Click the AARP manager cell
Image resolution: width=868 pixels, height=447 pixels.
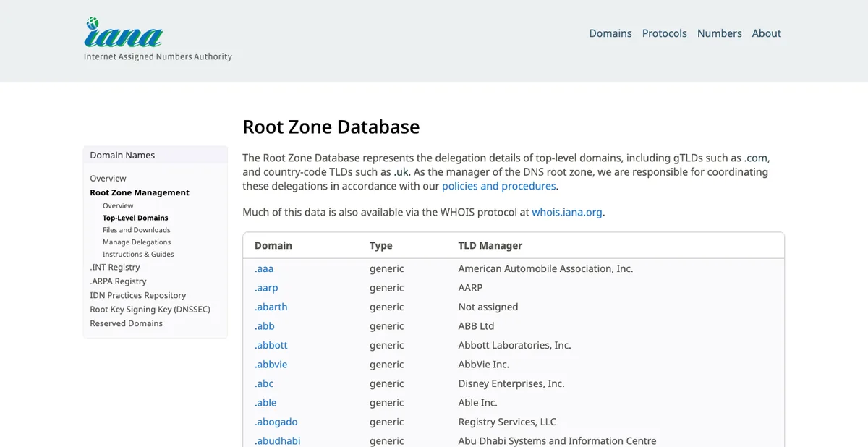(470, 288)
